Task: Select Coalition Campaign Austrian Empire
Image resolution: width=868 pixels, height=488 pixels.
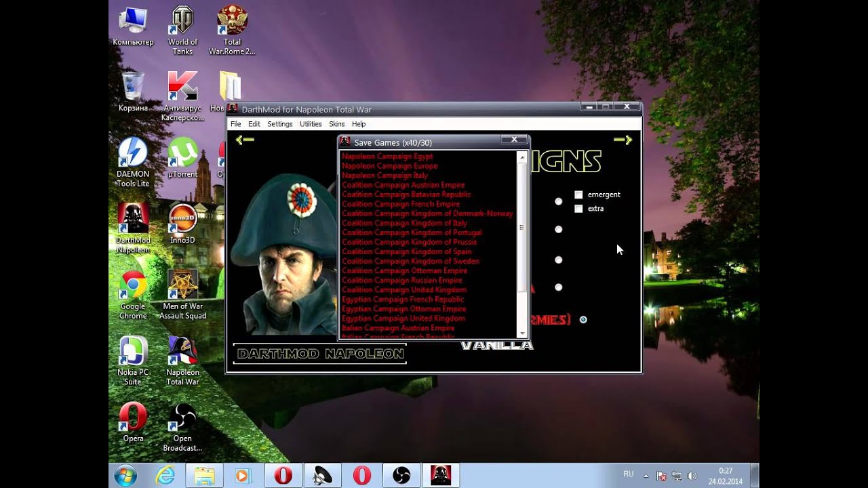Action: 403,185
